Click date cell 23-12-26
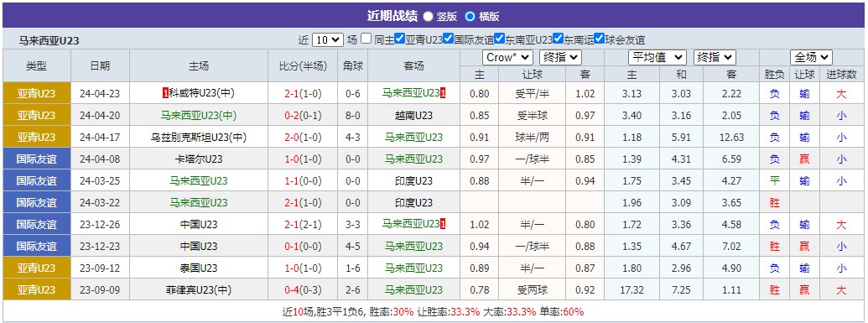This screenshot has width=868, height=323. (x=100, y=224)
